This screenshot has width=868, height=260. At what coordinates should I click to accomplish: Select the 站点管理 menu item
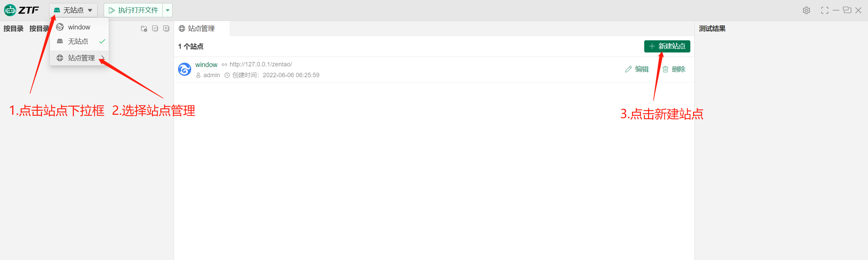[x=81, y=58]
